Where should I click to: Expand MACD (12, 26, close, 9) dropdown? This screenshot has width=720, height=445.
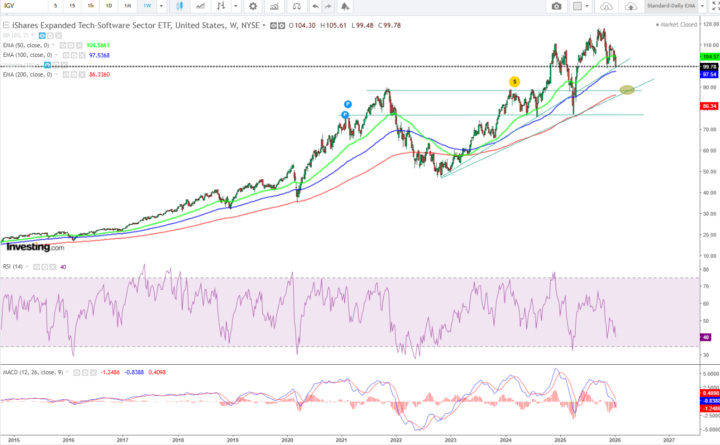[x=68, y=372]
